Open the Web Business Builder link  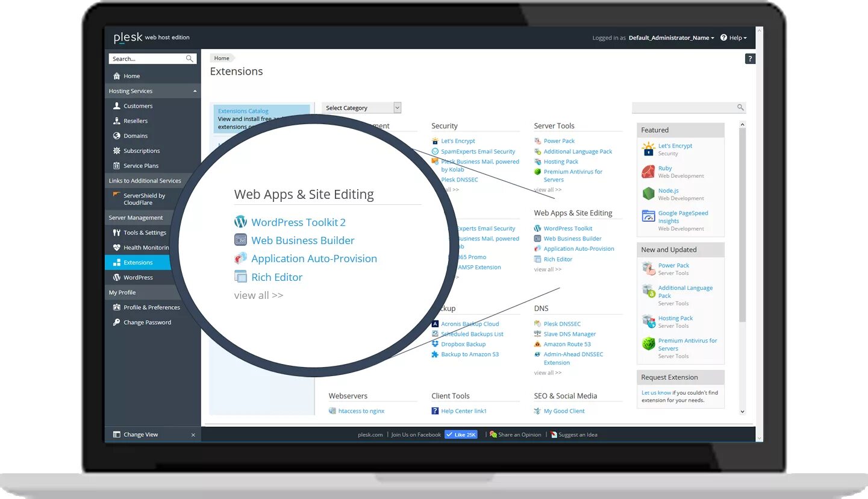572,239
